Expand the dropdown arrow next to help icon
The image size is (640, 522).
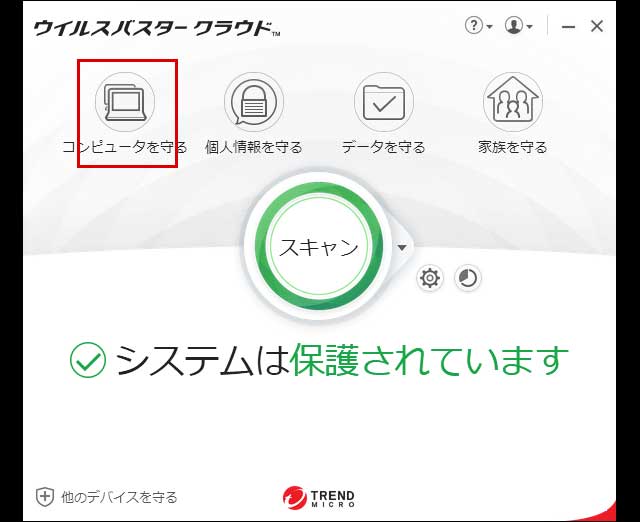click(x=490, y=27)
